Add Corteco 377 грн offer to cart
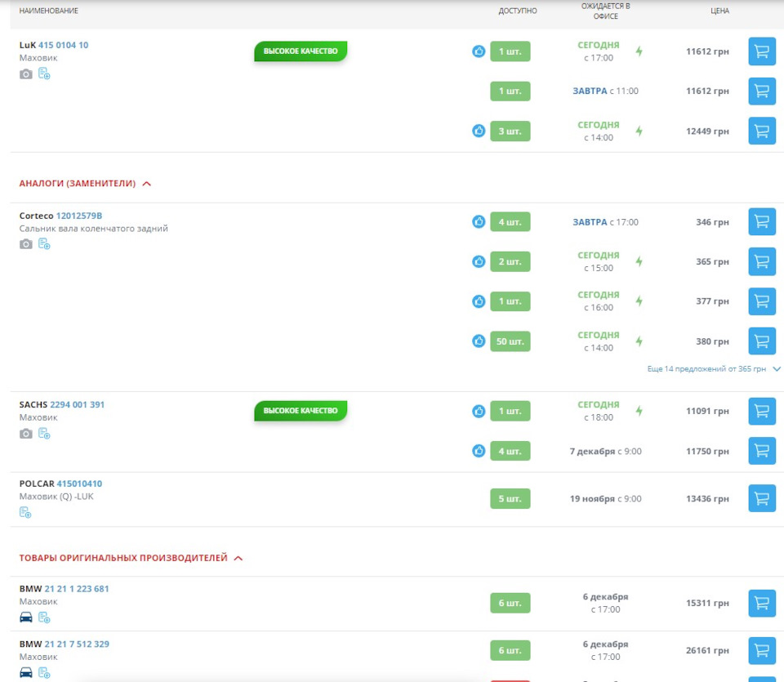 click(761, 301)
